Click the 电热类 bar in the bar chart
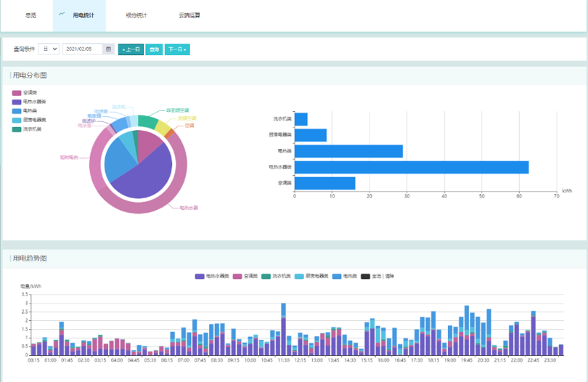This screenshot has width=588, height=382. click(348, 151)
